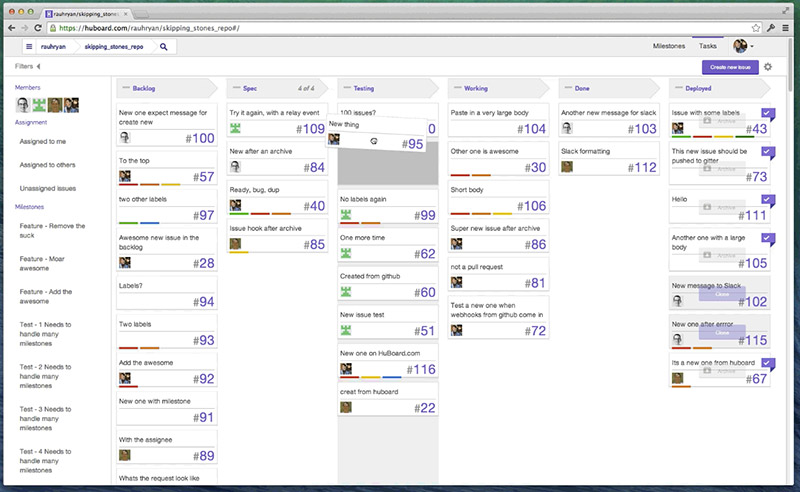Image resolution: width=800 pixels, height=492 pixels.
Task: Filter by Unassigned issues
Action: pyautogui.click(x=48, y=189)
